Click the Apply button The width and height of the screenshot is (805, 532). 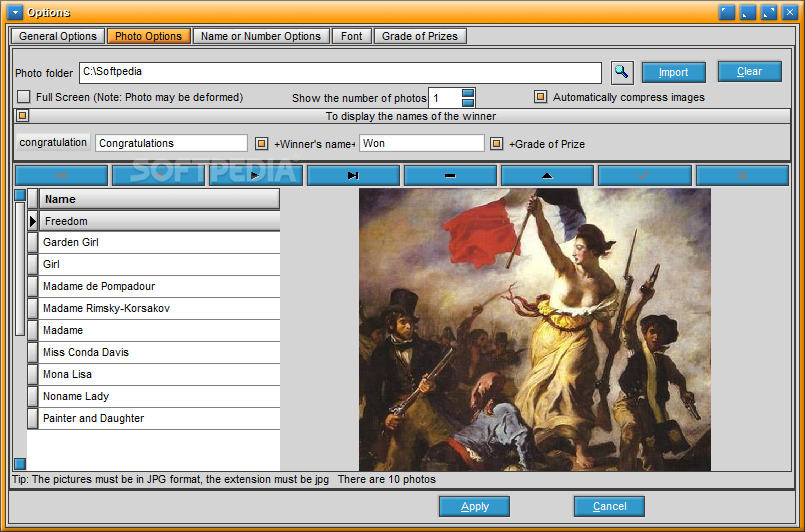pyautogui.click(x=474, y=506)
